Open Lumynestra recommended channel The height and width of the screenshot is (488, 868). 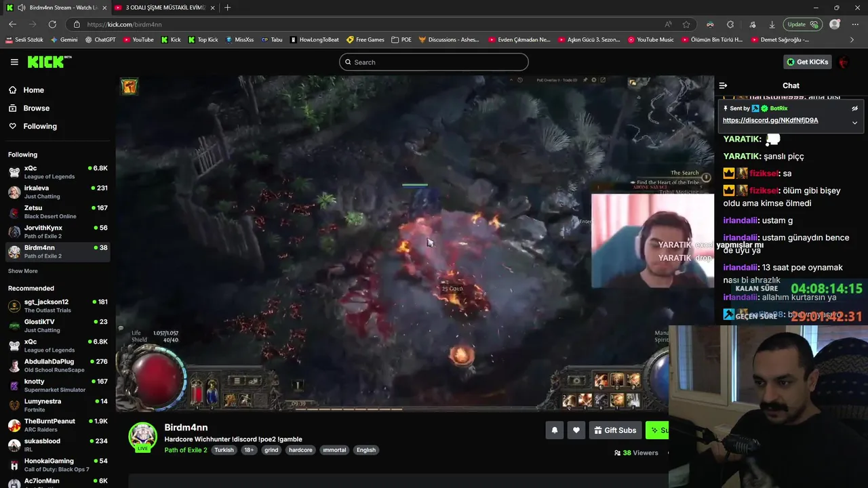tap(58, 405)
